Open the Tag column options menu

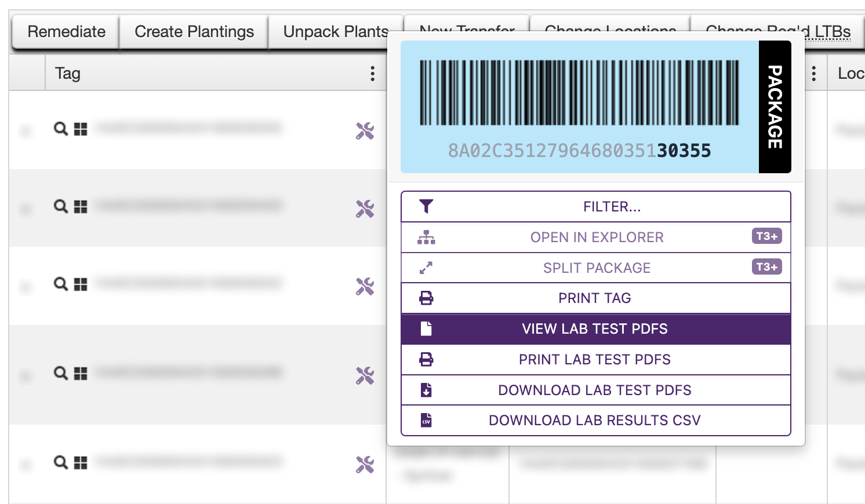[x=372, y=74]
